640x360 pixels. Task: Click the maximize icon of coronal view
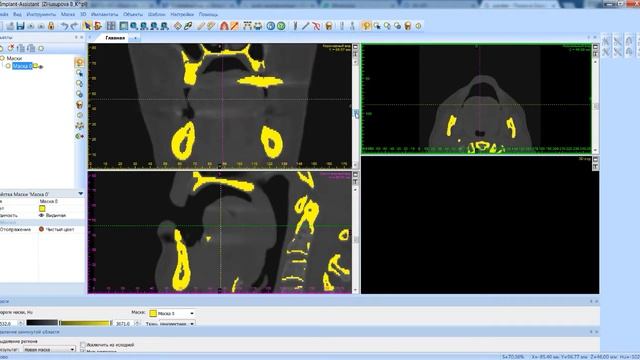click(x=355, y=47)
